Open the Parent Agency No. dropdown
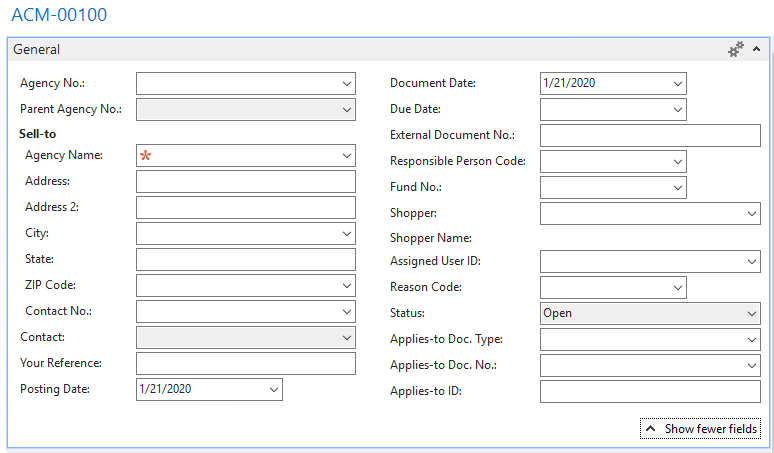This screenshot has height=453, width=774. 346,109
